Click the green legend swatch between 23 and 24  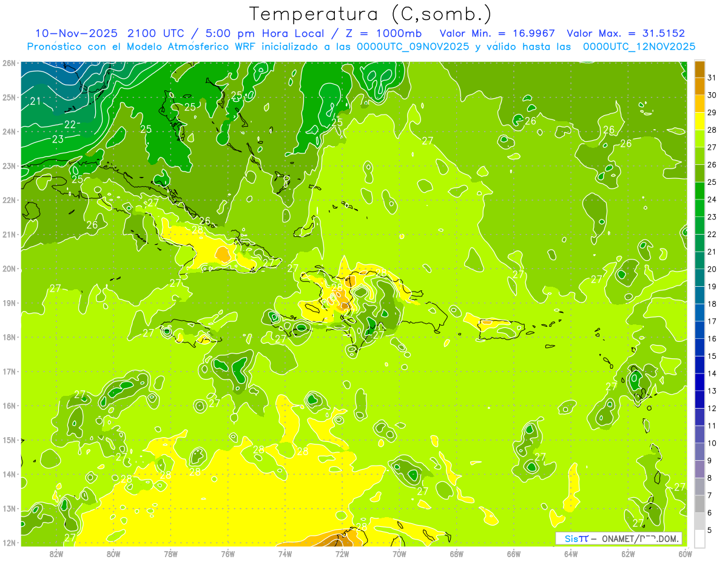[x=699, y=209]
